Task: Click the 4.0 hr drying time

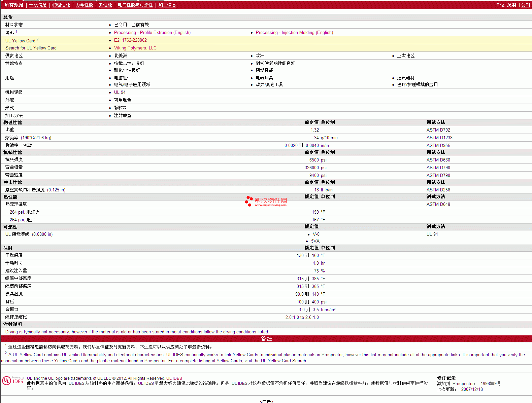Action: [319, 263]
